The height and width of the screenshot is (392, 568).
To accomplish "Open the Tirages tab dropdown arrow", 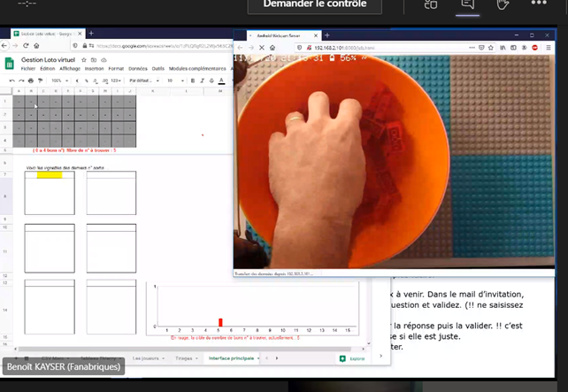I will (x=196, y=358).
